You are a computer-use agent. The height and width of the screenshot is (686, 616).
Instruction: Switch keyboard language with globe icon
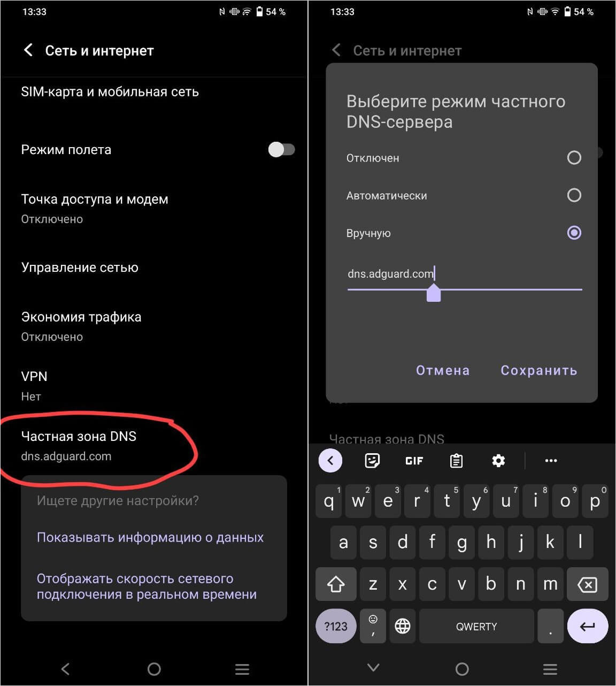[403, 626]
